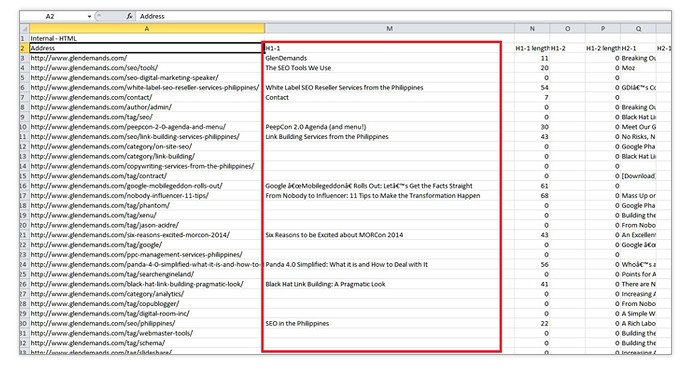This screenshot has height=369, width=700.
Task: Select the 'Black Hat Link Building' H1 cell
Action: (389, 284)
